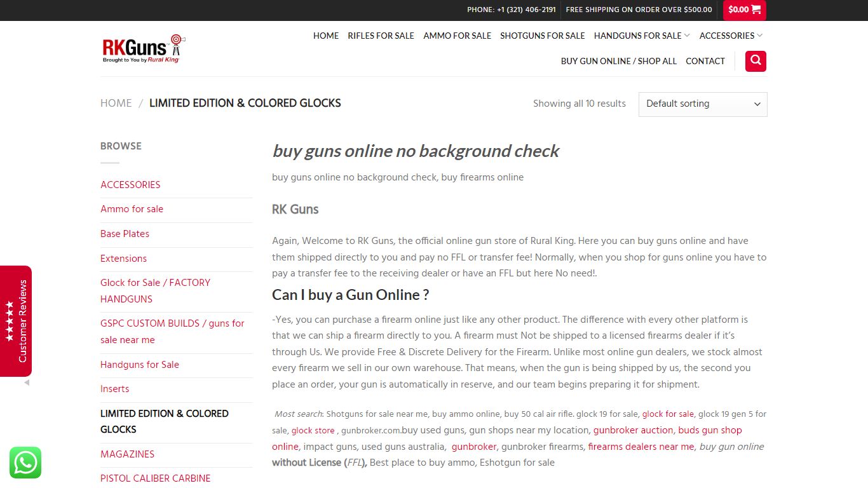Image resolution: width=868 pixels, height=488 pixels.
Task: Follow the 'gunbroker auction' link
Action: [633, 430]
